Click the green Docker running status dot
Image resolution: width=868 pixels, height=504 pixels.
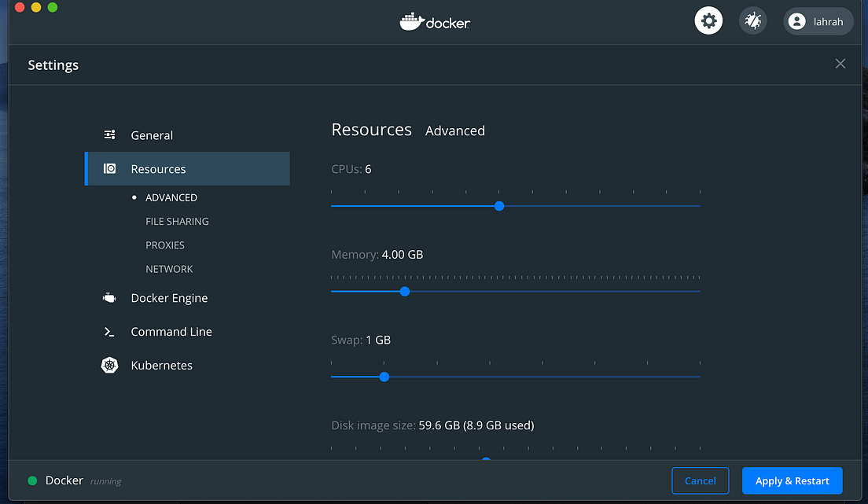point(33,480)
